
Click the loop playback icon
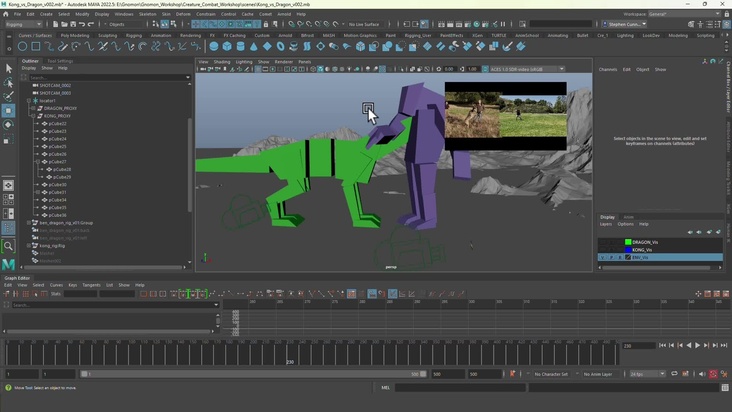[674, 374]
